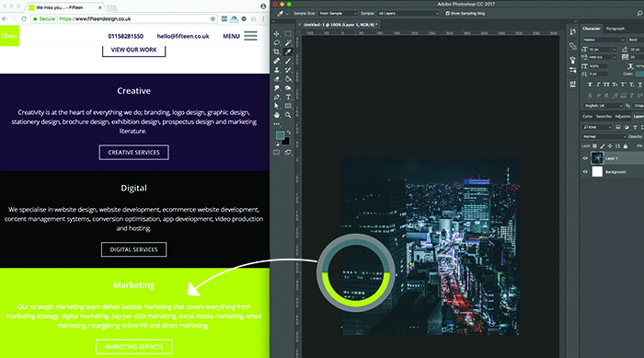The height and width of the screenshot is (358, 644).
Task: Reset to default black and white colors
Action: pos(277,144)
